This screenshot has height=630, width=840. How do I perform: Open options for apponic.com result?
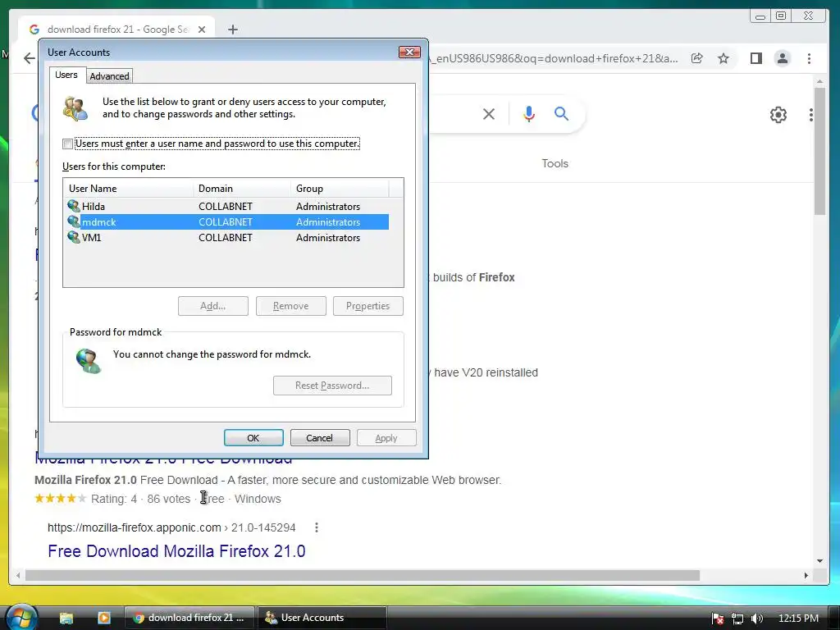(x=317, y=527)
